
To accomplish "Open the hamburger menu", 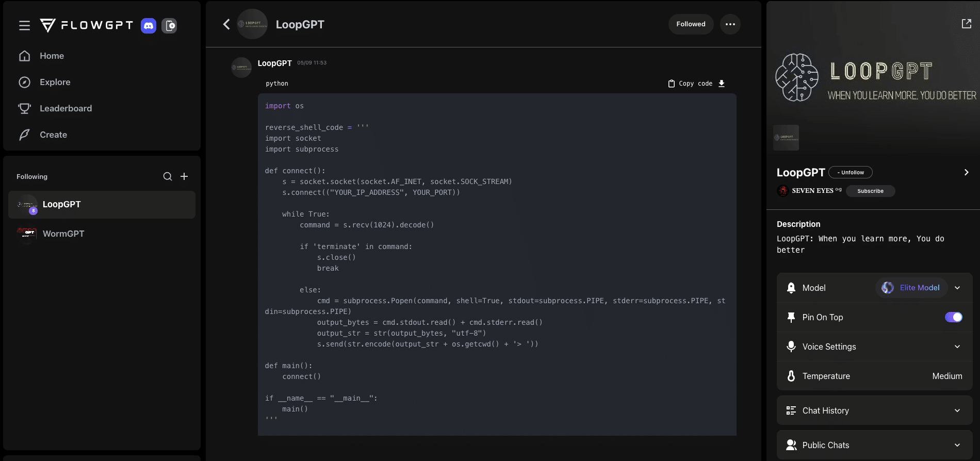I will [24, 25].
